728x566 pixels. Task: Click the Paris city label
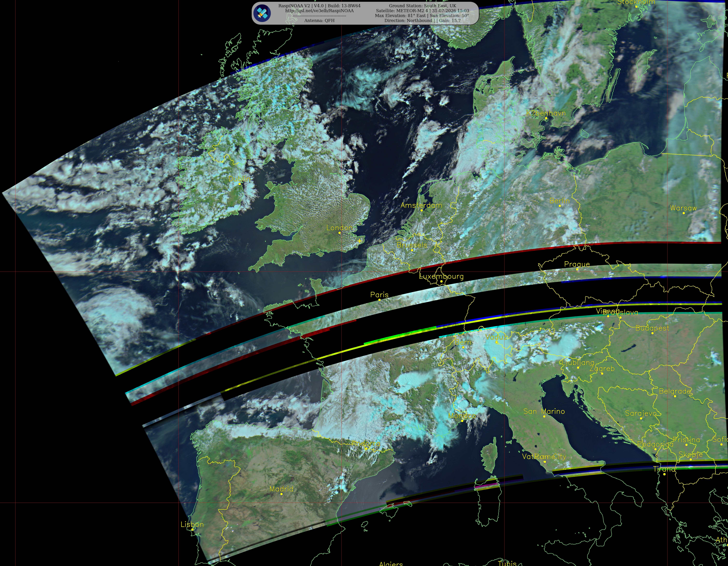(379, 295)
